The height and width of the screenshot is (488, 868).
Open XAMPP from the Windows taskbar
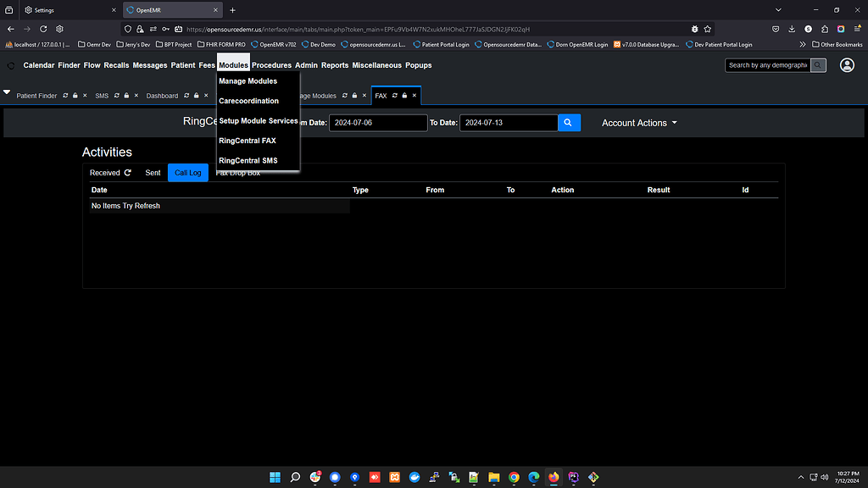click(395, 477)
